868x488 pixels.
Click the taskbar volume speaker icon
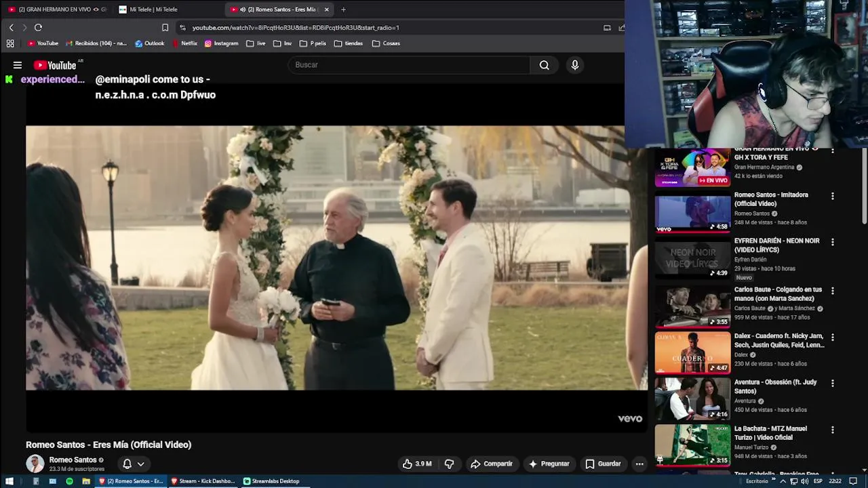(x=804, y=481)
